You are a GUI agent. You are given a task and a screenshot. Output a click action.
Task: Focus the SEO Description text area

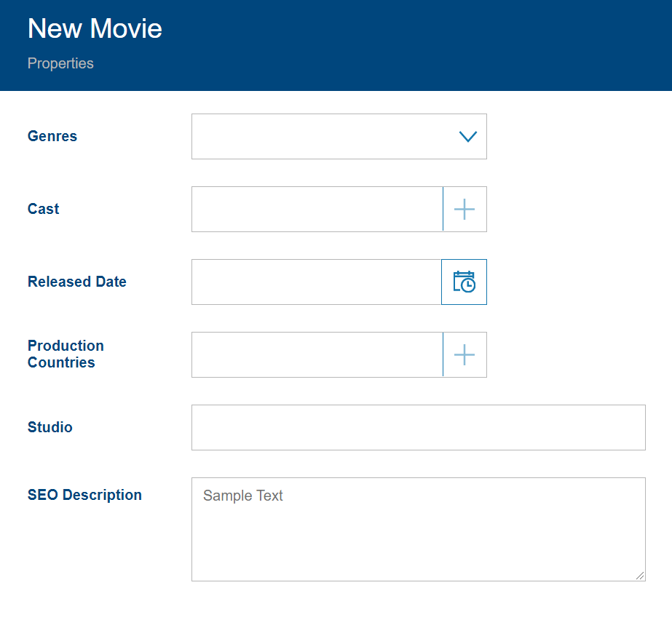pos(418,530)
